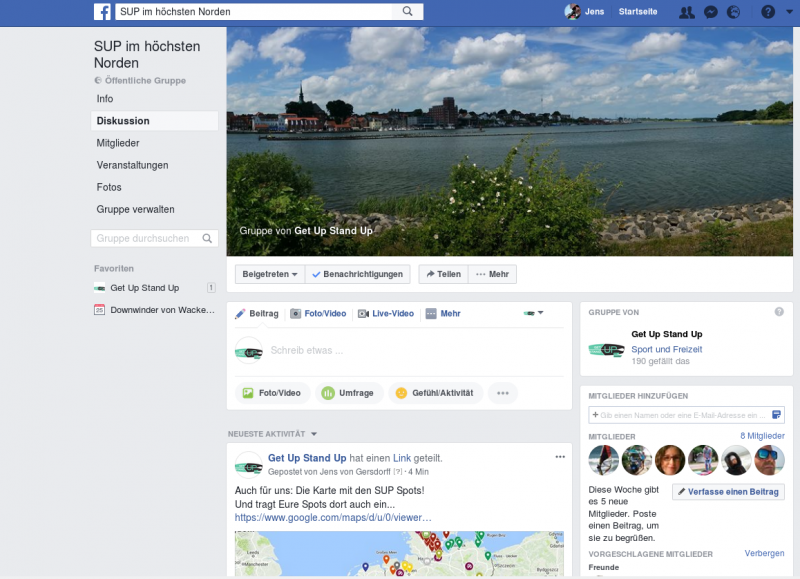Click the Facebook logo icon
800x579 pixels.
(102, 12)
